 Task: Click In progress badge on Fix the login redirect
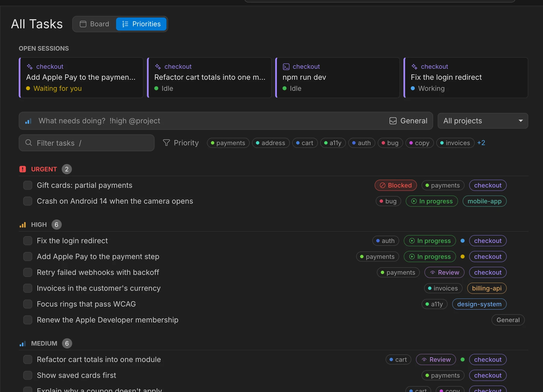(x=430, y=241)
